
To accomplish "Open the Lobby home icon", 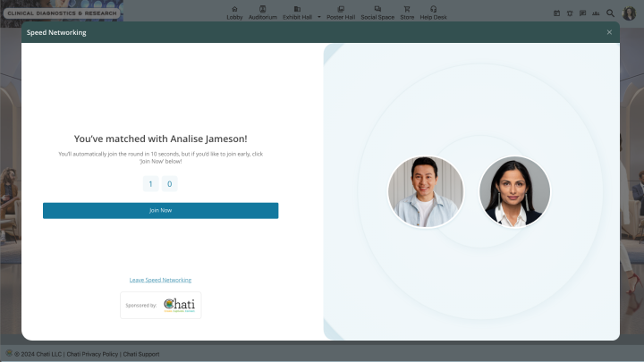I will (x=234, y=9).
